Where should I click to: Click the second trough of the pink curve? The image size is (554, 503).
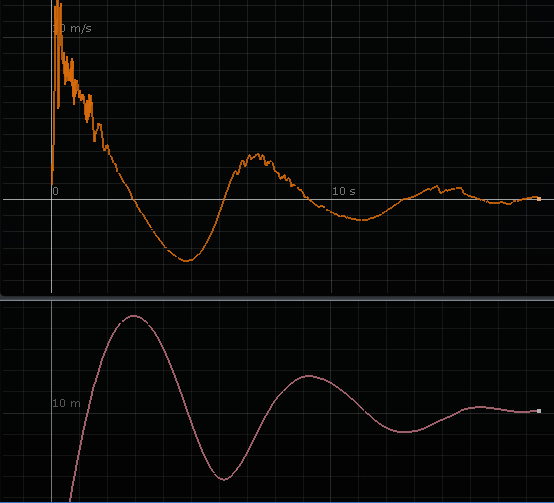point(405,432)
